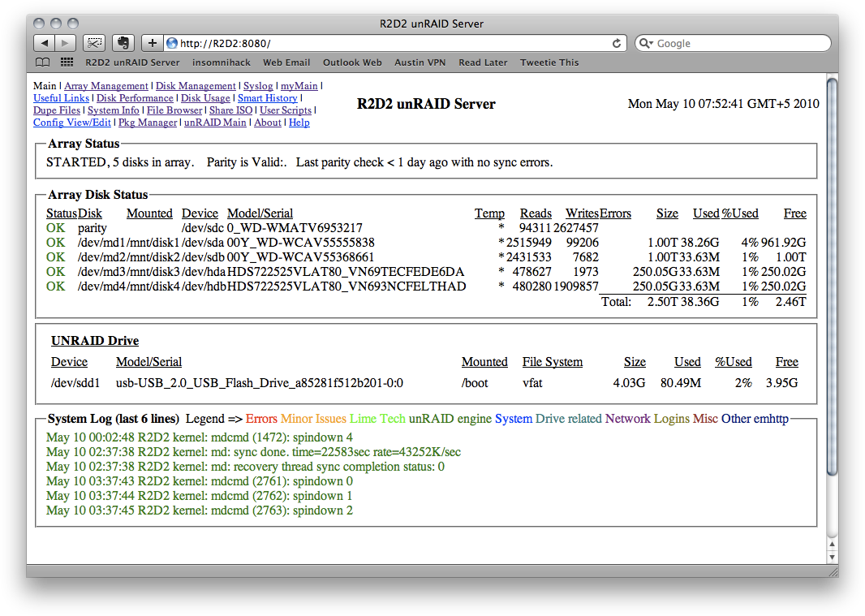The width and height of the screenshot is (865, 616).
Task: Open the Pkg Manager link
Action: tap(148, 122)
